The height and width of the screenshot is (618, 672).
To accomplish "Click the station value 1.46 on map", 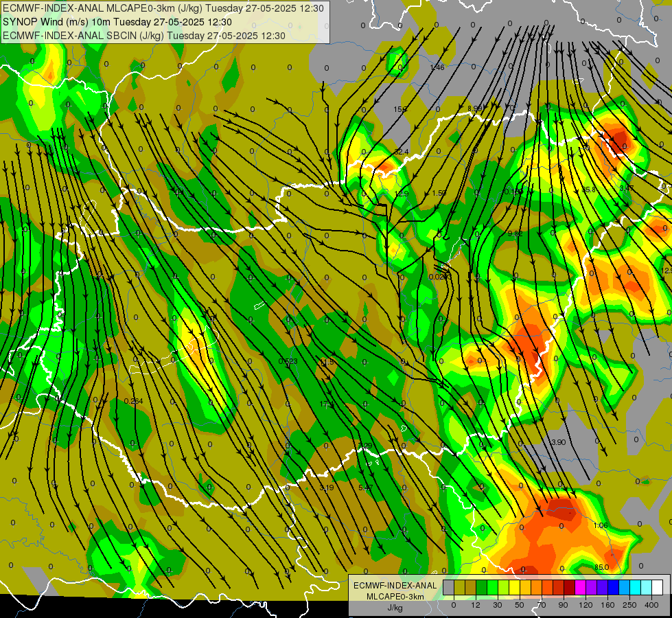I will 437,67.
